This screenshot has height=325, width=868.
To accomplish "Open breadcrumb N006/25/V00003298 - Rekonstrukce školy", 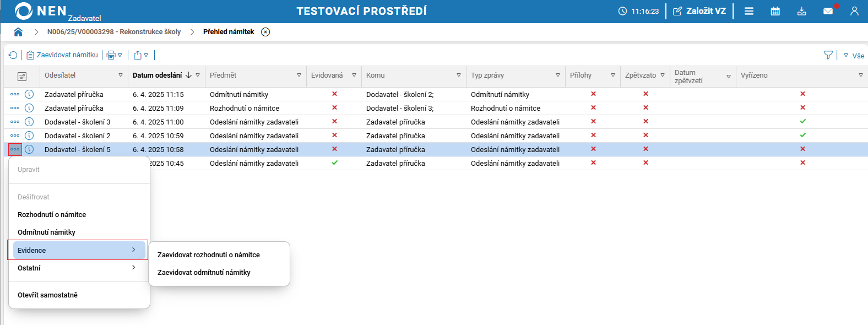I will 114,32.
